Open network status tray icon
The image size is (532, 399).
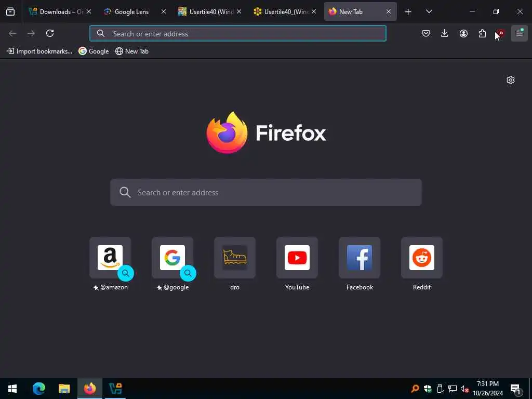453,389
